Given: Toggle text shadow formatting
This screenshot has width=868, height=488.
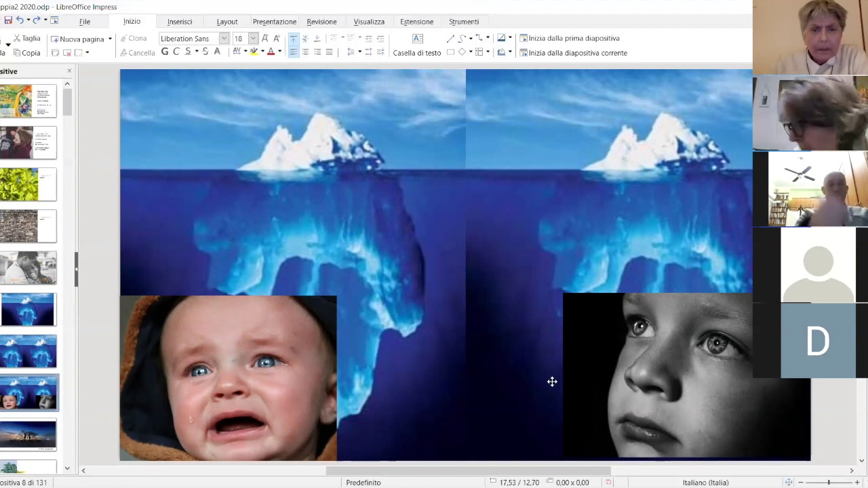Looking at the screenshot, I should 217,52.
